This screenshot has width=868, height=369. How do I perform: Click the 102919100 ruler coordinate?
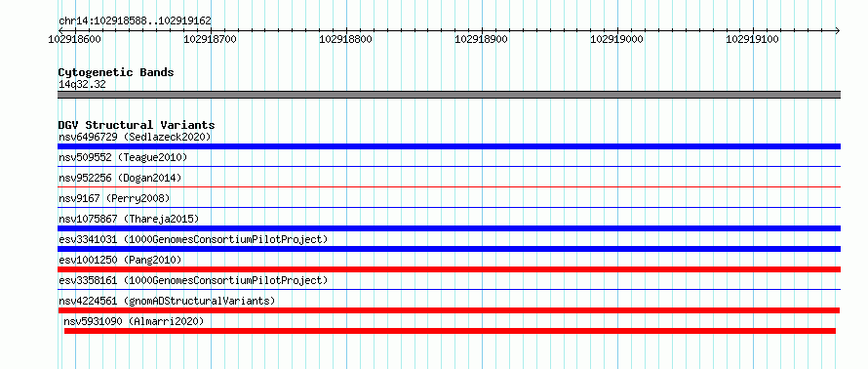[x=752, y=39]
